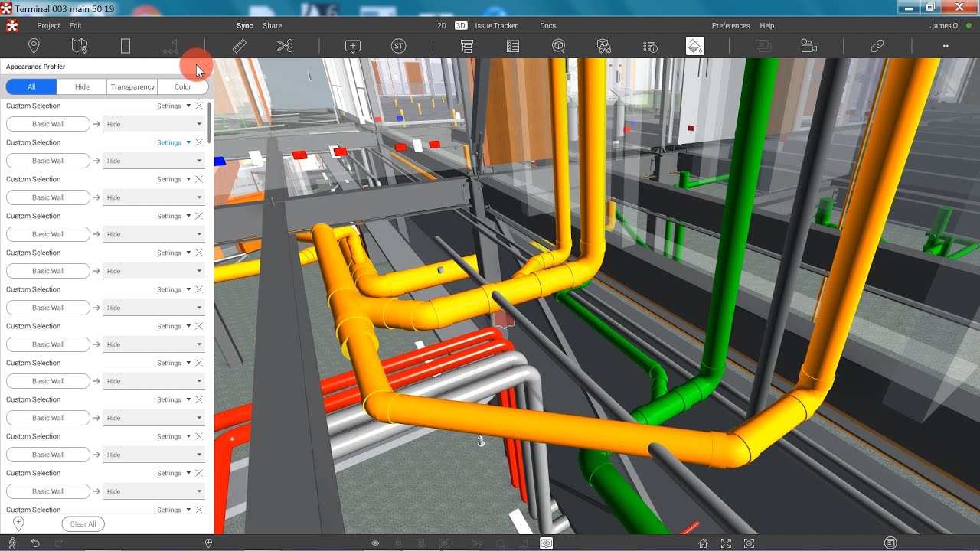980x551 pixels.
Task: Click the door icon in toolbar
Action: (x=126, y=46)
